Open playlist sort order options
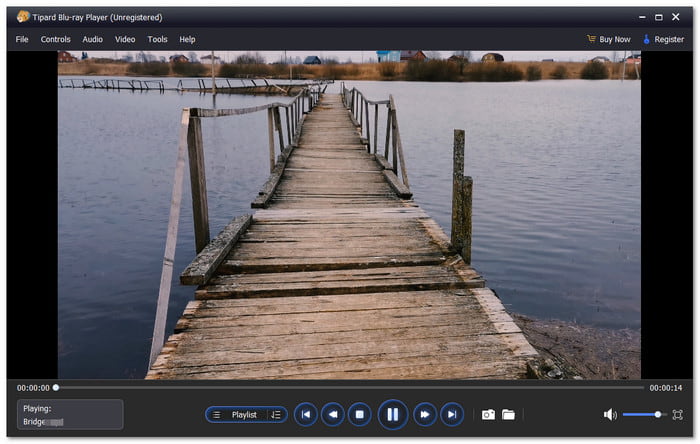Screen dimensions: 700x444 coord(275,414)
